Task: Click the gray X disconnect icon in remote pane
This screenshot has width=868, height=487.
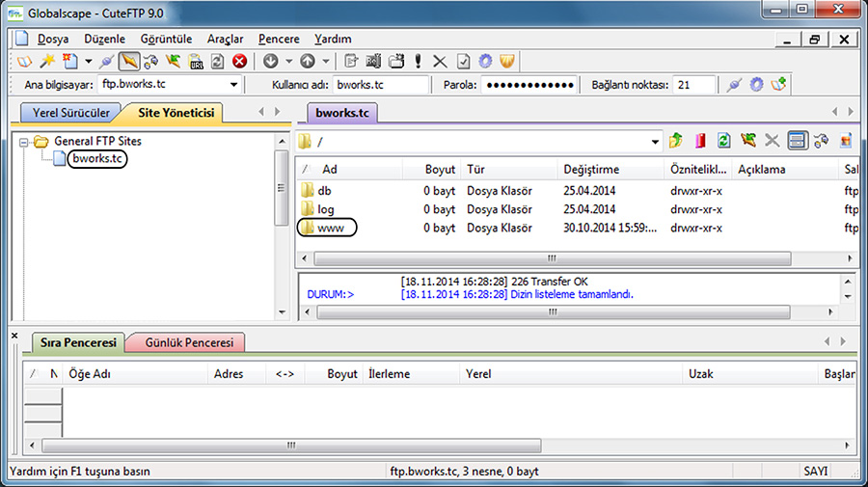Action: (x=773, y=141)
